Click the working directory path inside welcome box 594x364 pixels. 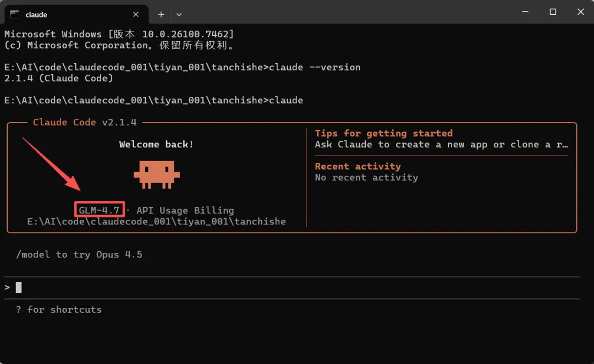point(156,222)
